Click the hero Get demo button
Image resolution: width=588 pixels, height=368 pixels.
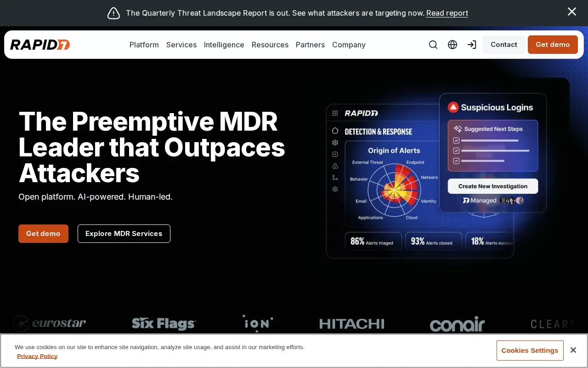[43, 234]
